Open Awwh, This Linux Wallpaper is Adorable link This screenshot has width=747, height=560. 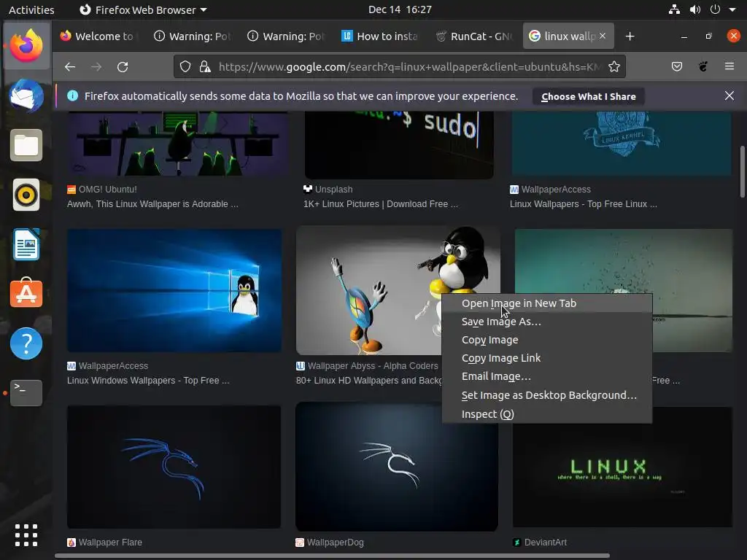[x=152, y=204]
